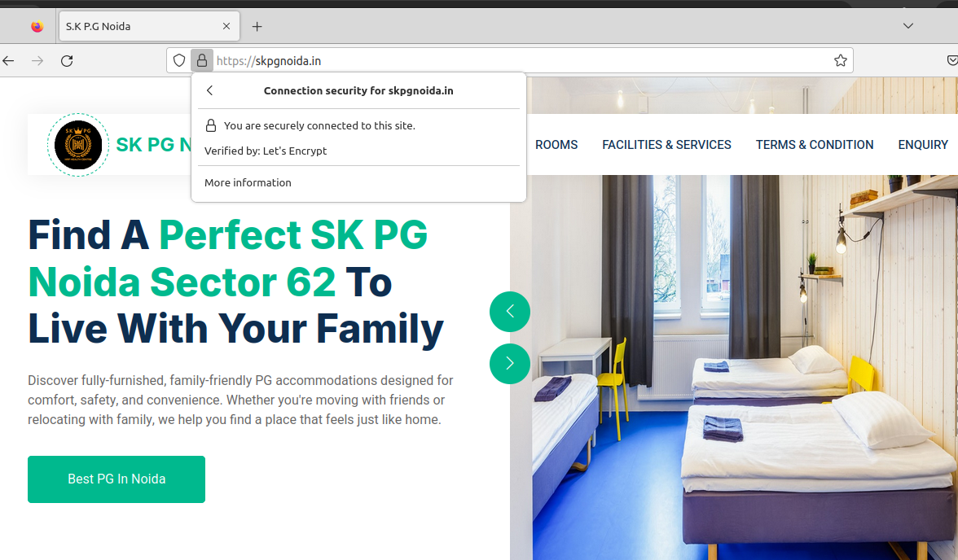Viewport: 958px width, 560px height.
Task: Click the SK PG circular logo
Action: click(78, 146)
